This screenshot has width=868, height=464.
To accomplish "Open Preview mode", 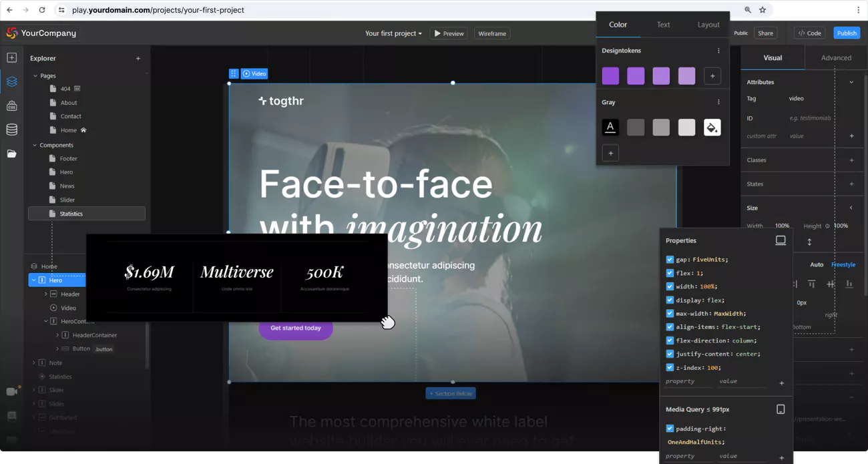I will (448, 32).
